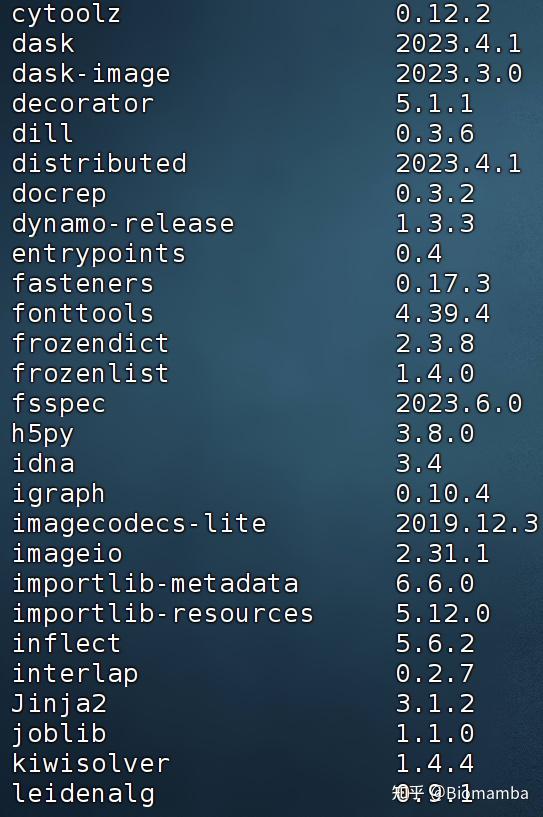543x817 pixels.
Task: Click version 0.2.7 of interlap
Action: tap(435, 673)
